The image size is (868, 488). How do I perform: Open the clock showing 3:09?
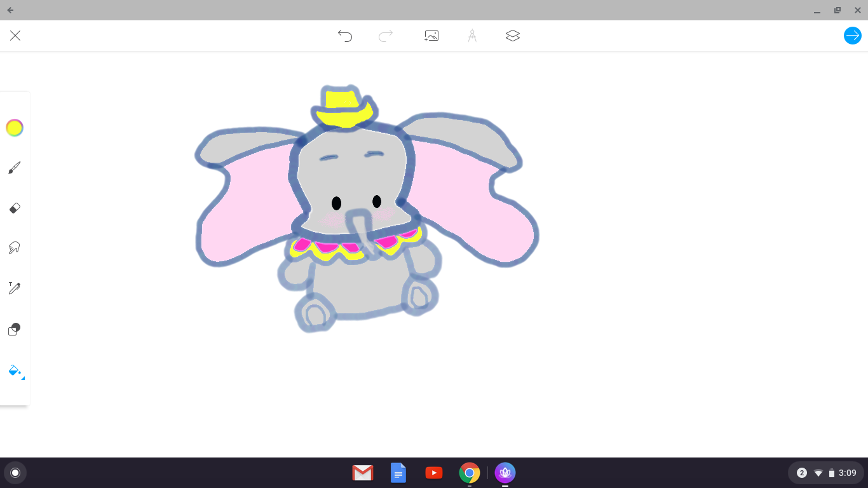(848, 473)
